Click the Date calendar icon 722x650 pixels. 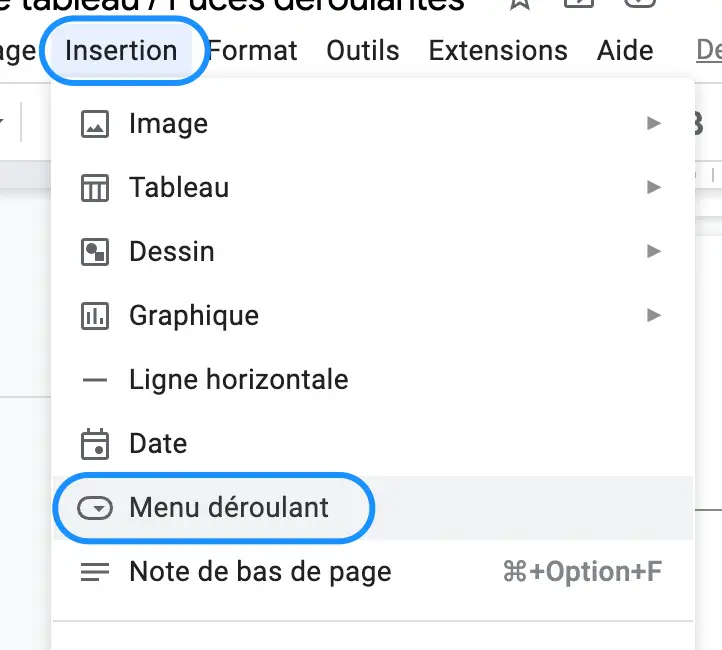(x=95, y=444)
